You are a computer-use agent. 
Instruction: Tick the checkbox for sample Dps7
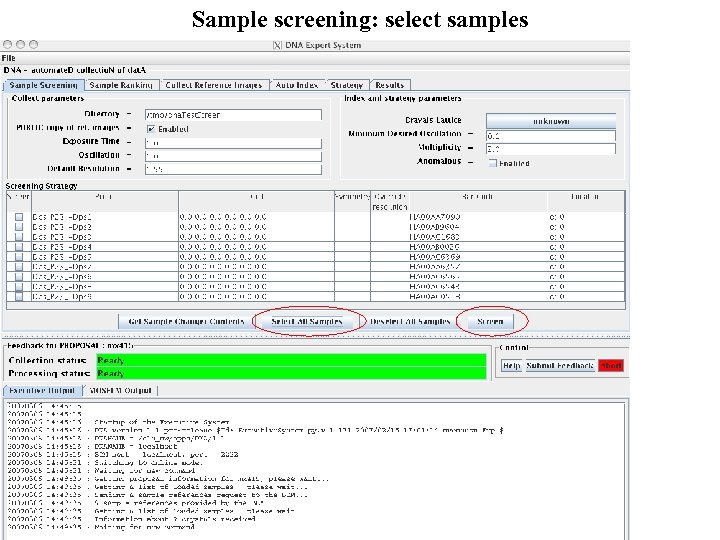pos(19,267)
